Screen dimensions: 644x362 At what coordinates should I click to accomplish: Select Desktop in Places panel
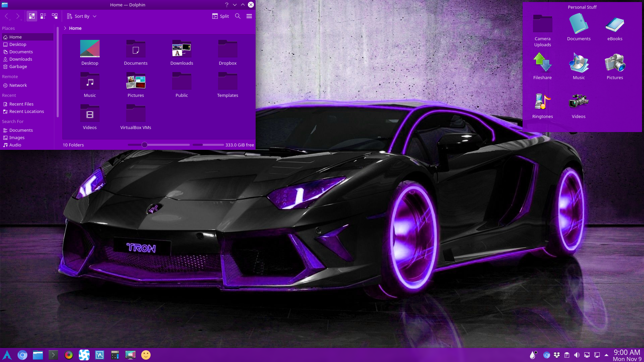(28, 44)
